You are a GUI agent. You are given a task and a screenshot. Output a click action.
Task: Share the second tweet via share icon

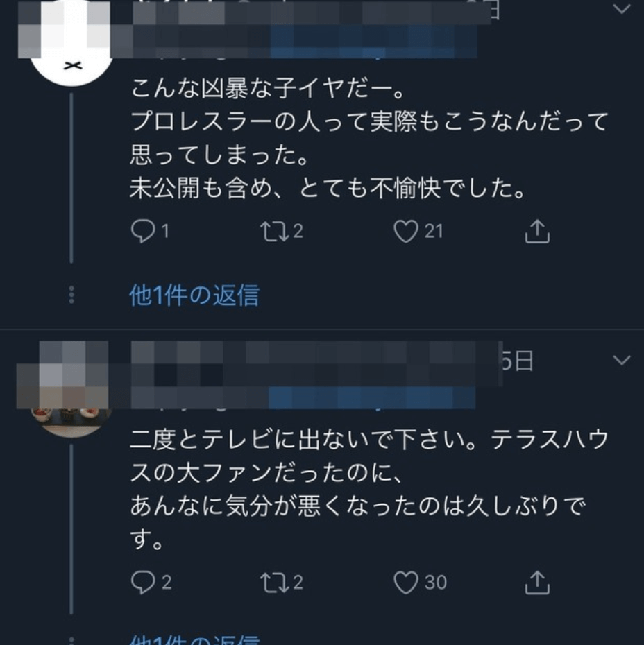tap(537, 583)
